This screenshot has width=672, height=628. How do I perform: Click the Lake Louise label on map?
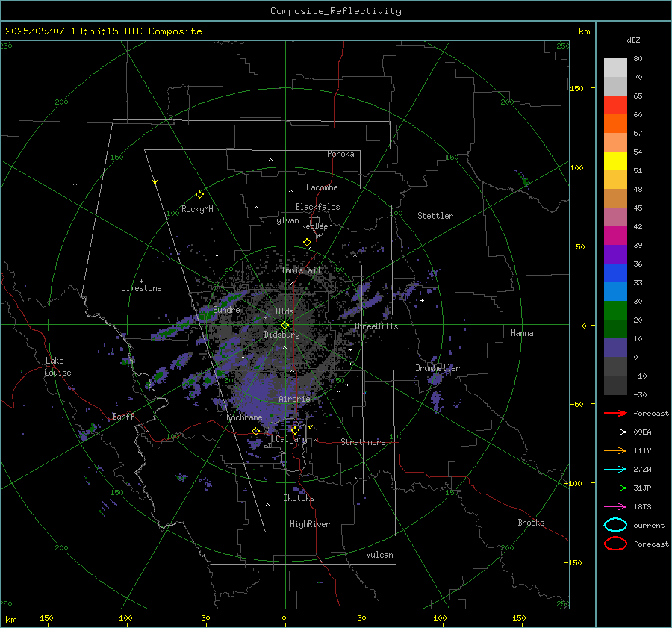(x=58, y=367)
